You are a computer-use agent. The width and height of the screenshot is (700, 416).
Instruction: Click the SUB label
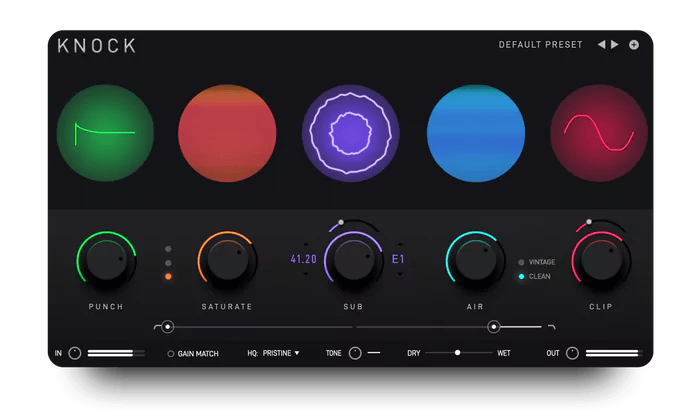pyautogui.click(x=353, y=307)
